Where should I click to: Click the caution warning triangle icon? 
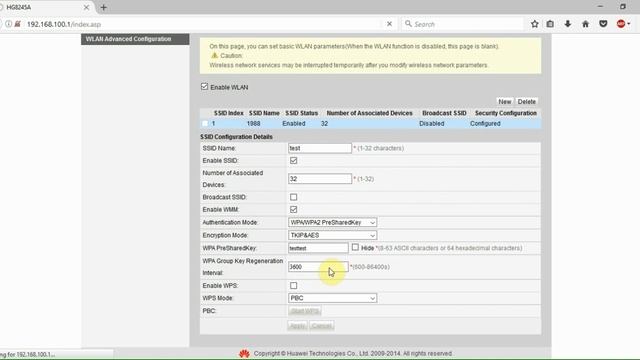(x=214, y=56)
